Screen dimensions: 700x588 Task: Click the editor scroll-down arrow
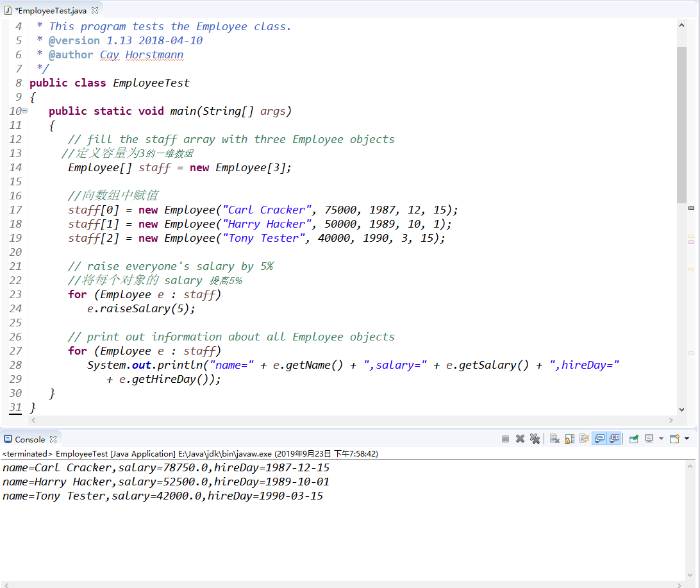click(681, 409)
